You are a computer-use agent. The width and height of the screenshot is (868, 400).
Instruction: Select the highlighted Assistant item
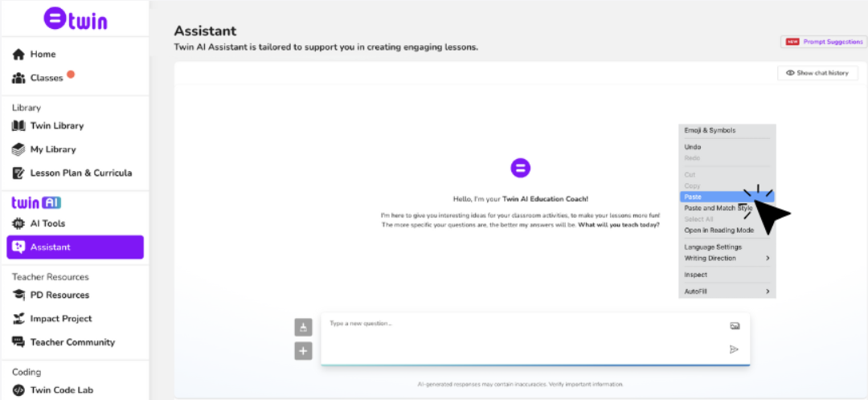tap(75, 247)
